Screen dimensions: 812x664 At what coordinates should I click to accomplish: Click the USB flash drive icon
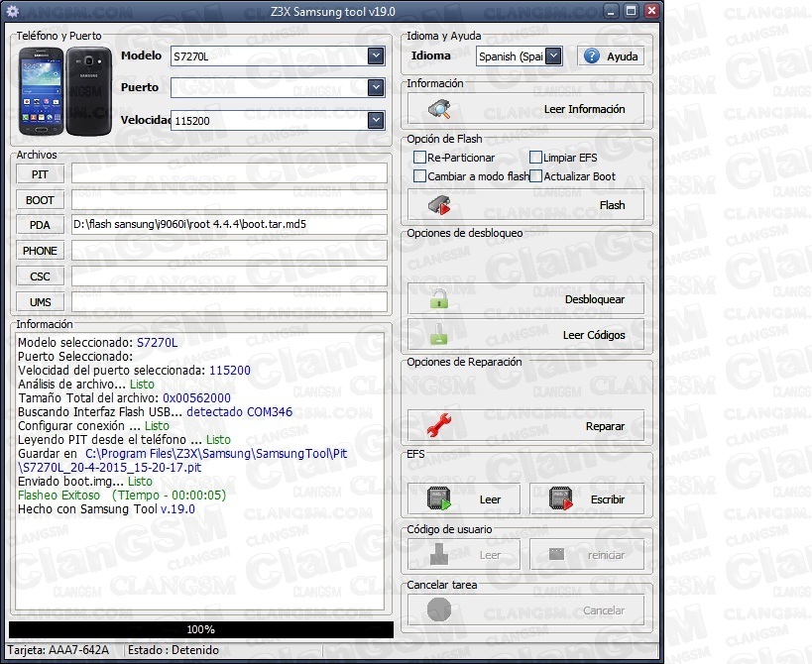point(439,205)
